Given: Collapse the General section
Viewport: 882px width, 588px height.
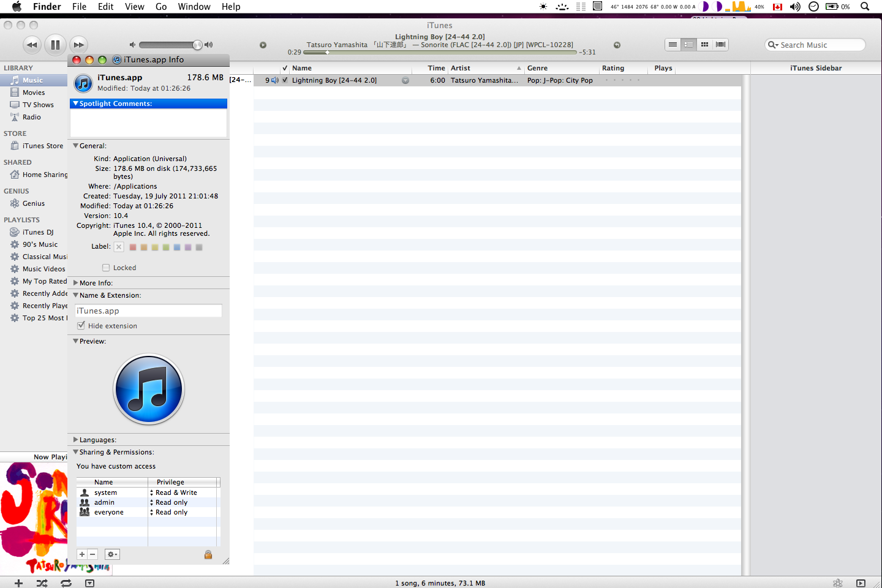Looking at the screenshot, I should click(75, 146).
